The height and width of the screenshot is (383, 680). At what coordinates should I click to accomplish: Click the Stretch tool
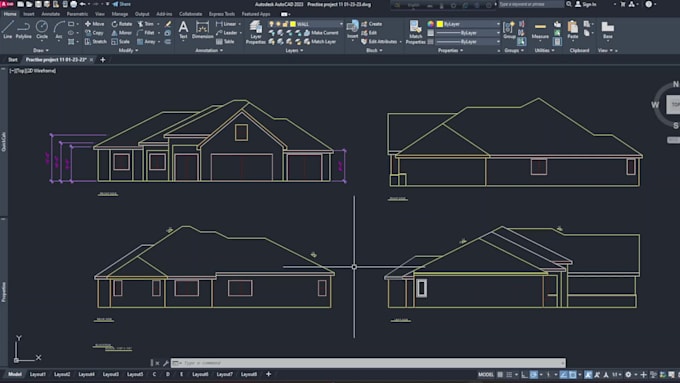point(95,42)
